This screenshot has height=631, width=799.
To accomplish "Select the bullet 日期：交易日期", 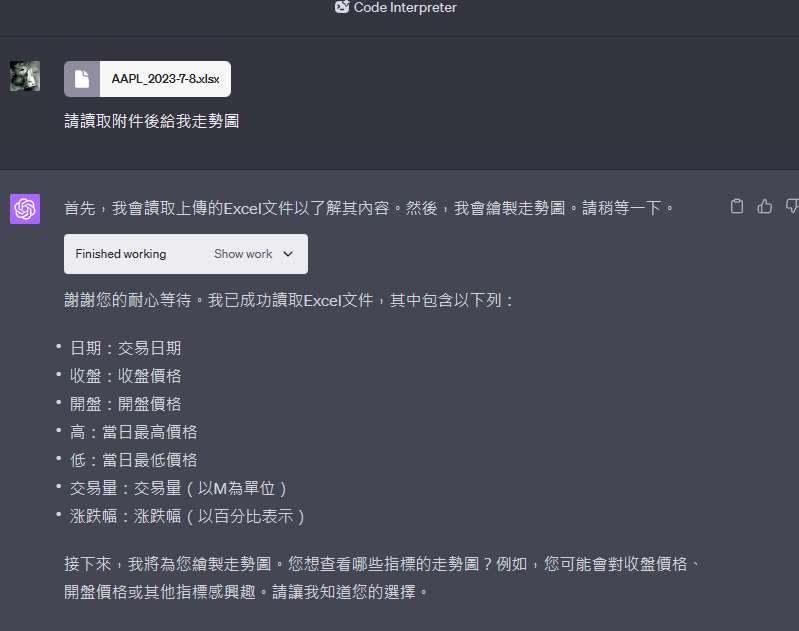I will tap(125, 348).
